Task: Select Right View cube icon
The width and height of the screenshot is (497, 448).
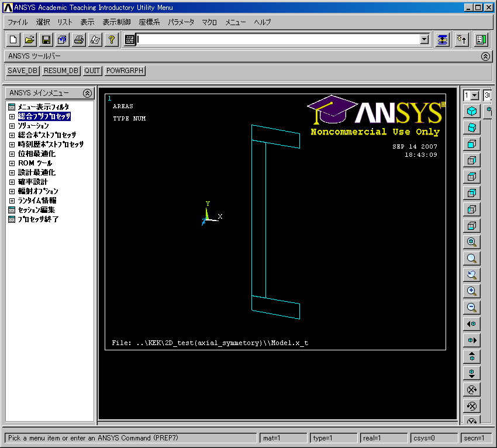Action: pyautogui.click(x=472, y=160)
